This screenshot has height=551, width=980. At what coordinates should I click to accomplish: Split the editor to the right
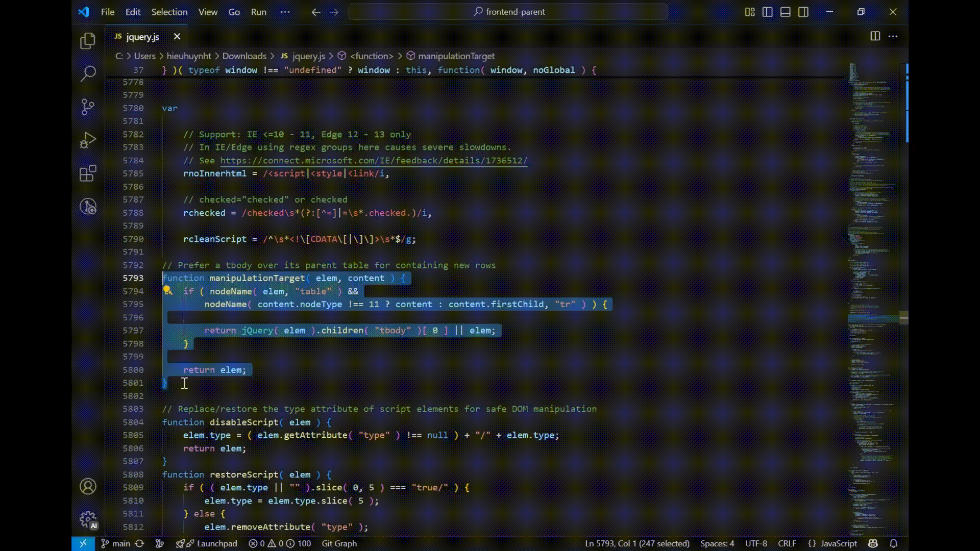pyautogui.click(x=875, y=36)
